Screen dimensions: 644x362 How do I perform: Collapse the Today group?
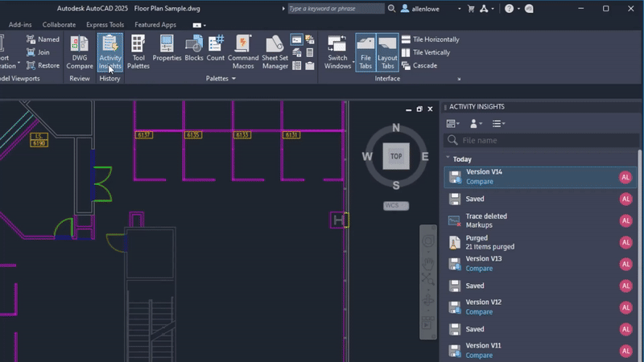tap(448, 158)
